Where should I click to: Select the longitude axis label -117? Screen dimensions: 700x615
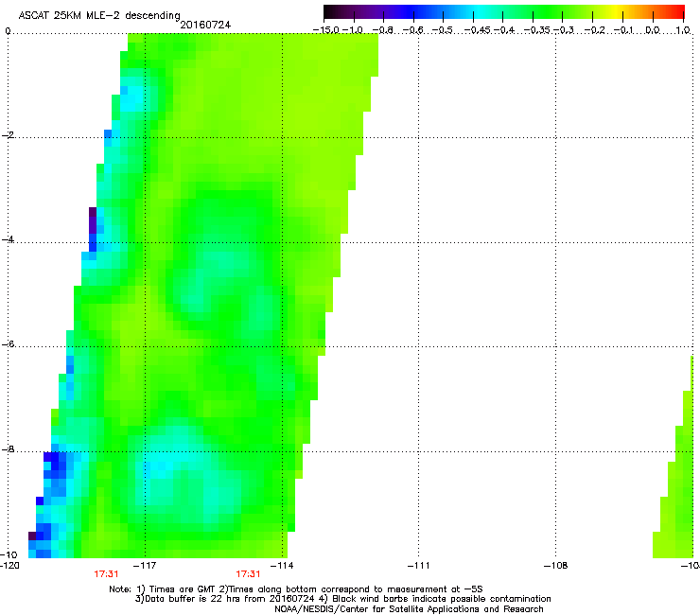[x=145, y=566]
